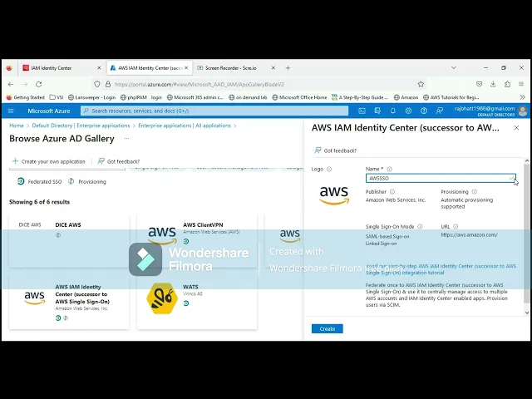
Task: Click Create your own application
Action: 49,161
